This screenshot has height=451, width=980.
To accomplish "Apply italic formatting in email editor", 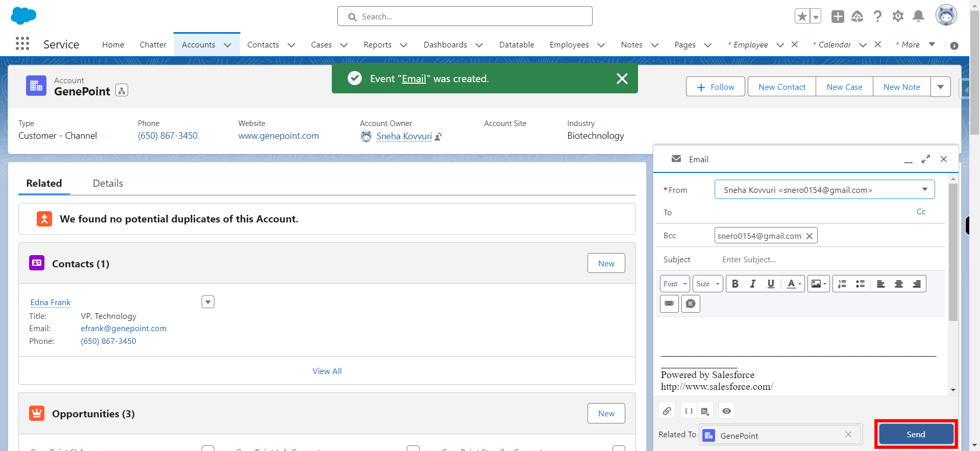I will click(x=753, y=284).
